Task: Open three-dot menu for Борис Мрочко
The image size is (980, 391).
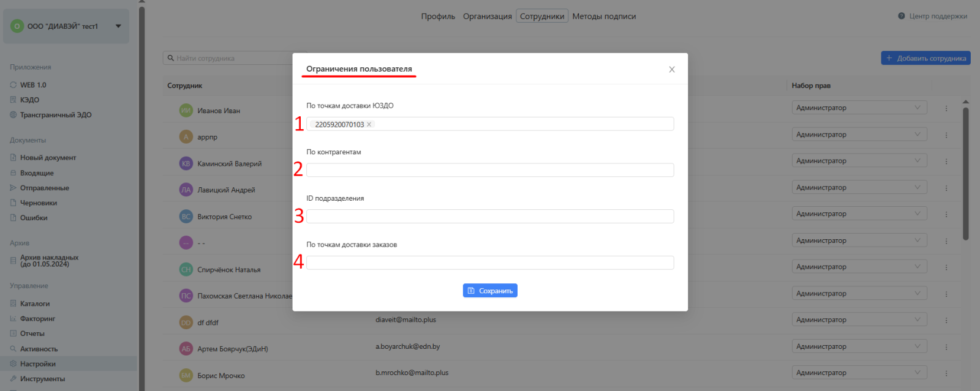Action: (946, 373)
